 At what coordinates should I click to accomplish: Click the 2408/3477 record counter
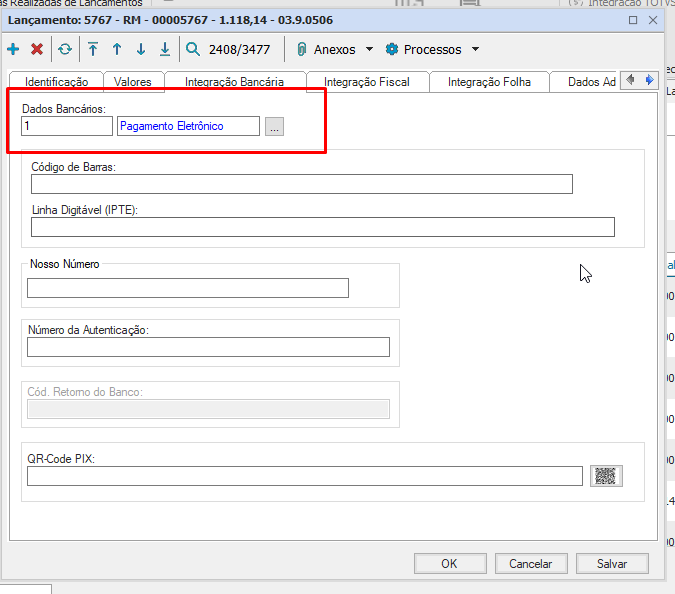pos(239,50)
